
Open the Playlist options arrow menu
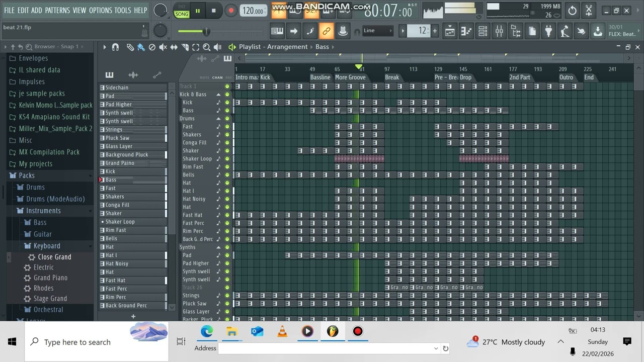click(x=105, y=47)
